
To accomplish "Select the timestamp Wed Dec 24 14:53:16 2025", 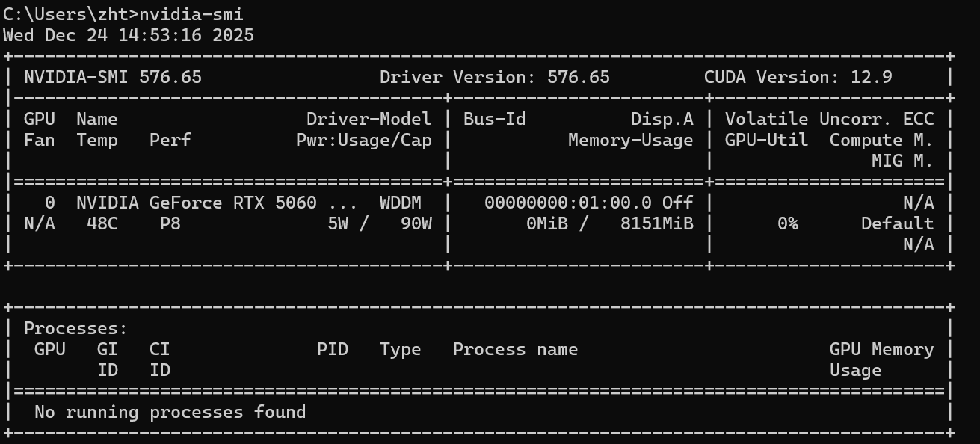I will [129, 35].
